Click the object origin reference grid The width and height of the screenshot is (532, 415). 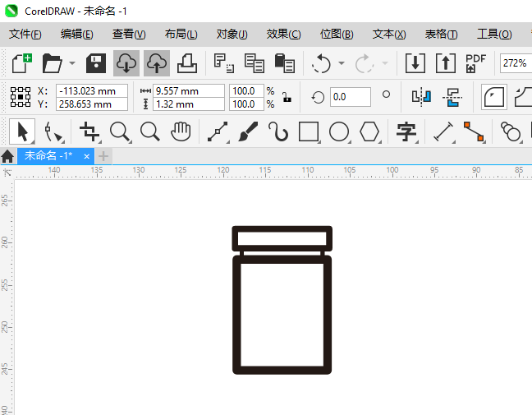pos(21,97)
